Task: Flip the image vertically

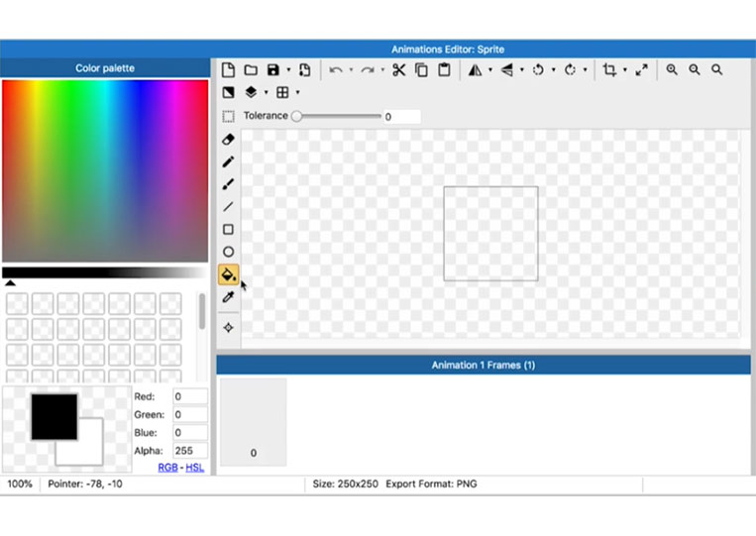Action: click(x=506, y=70)
